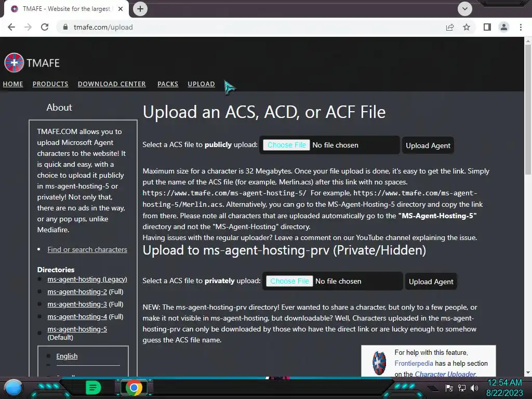Click the network tray icon
This screenshot has height=399, width=532.
click(462, 388)
